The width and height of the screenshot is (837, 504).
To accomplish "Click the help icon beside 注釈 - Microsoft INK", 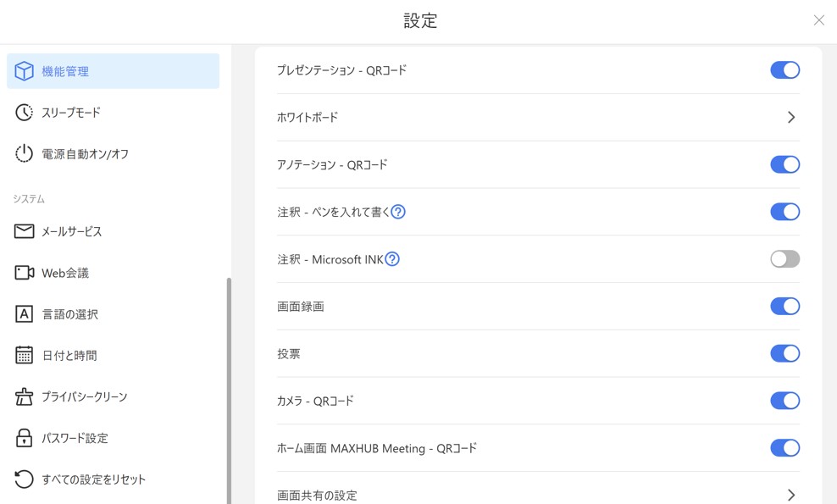I will [392, 259].
